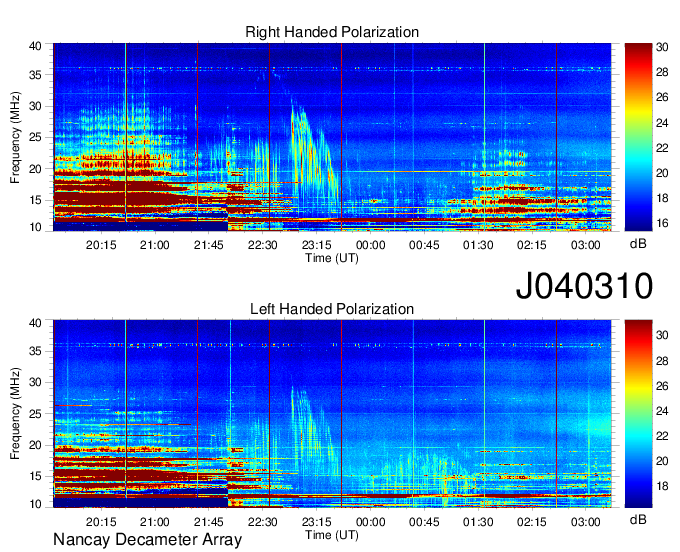
Task: Click 20 MHz tick on the bottom frequency axis
Action: pyautogui.click(x=35, y=445)
